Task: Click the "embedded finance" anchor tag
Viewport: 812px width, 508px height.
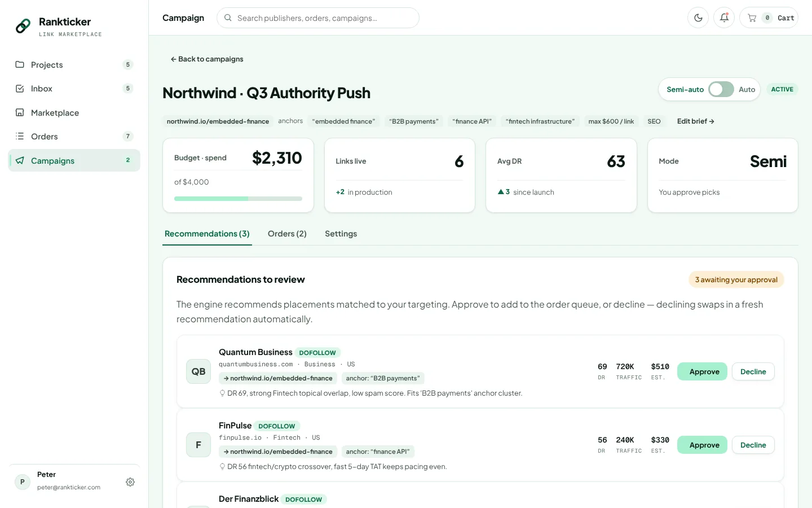Action: 343,121
